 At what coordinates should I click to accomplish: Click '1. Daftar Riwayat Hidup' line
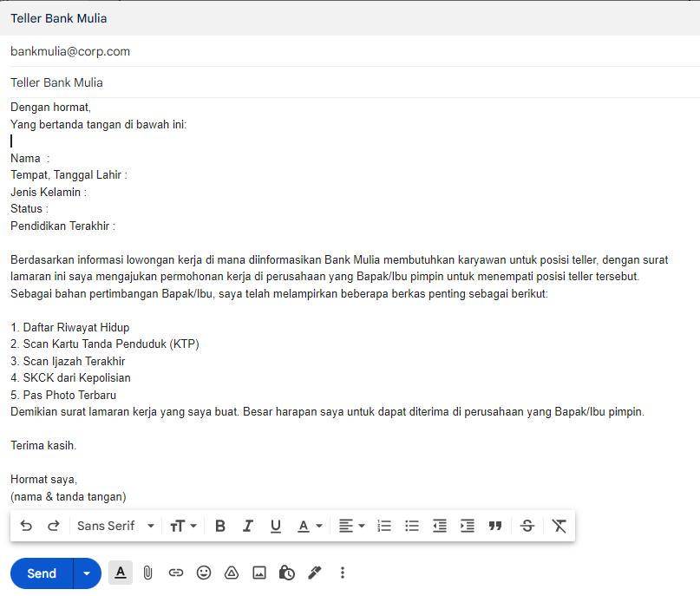(70, 327)
